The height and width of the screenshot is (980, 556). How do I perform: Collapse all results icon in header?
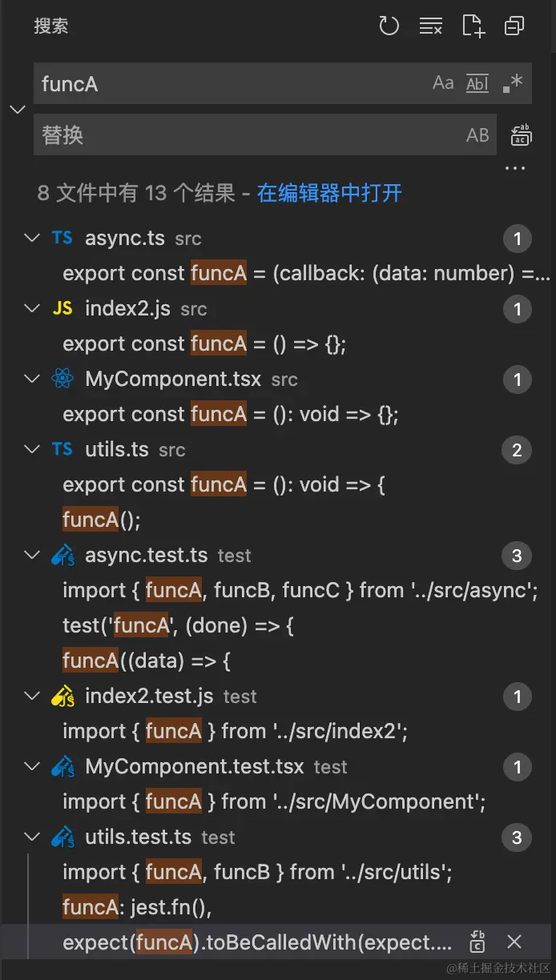pos(514,26)
